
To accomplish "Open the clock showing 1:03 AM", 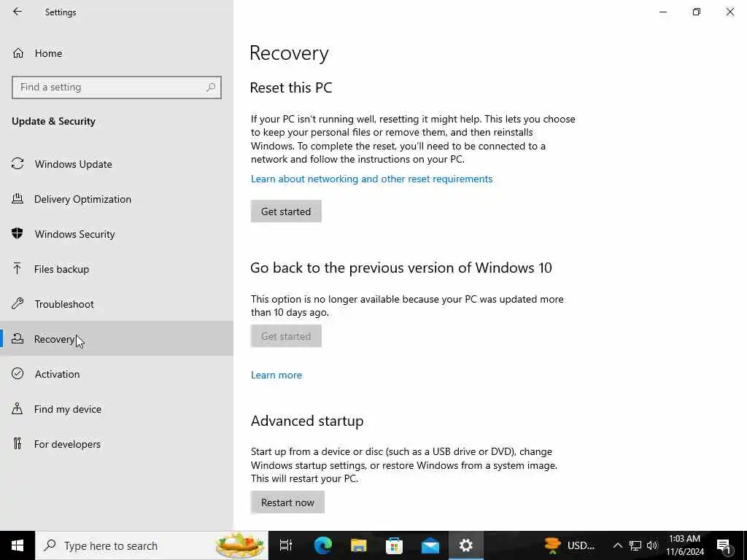I will pos(684,545).
